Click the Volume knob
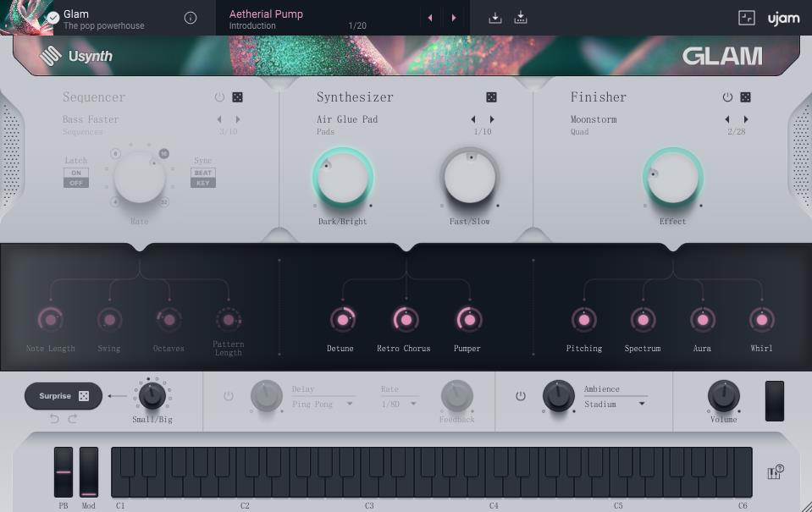 723,396
